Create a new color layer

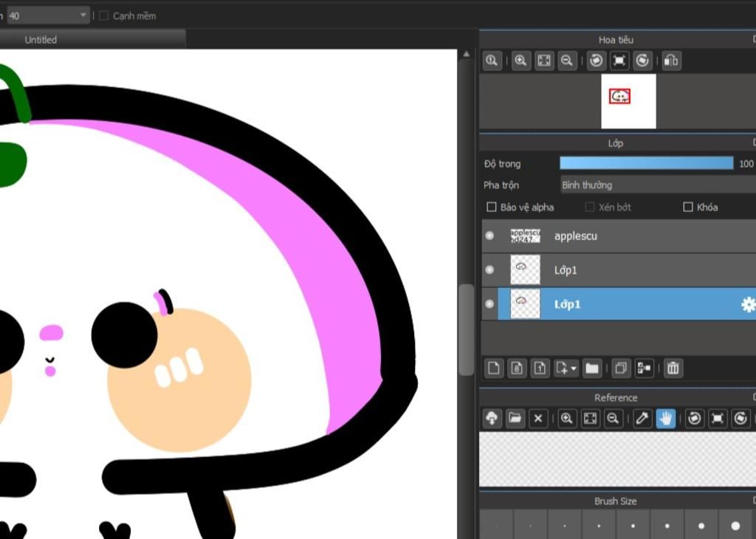point(494,369)
